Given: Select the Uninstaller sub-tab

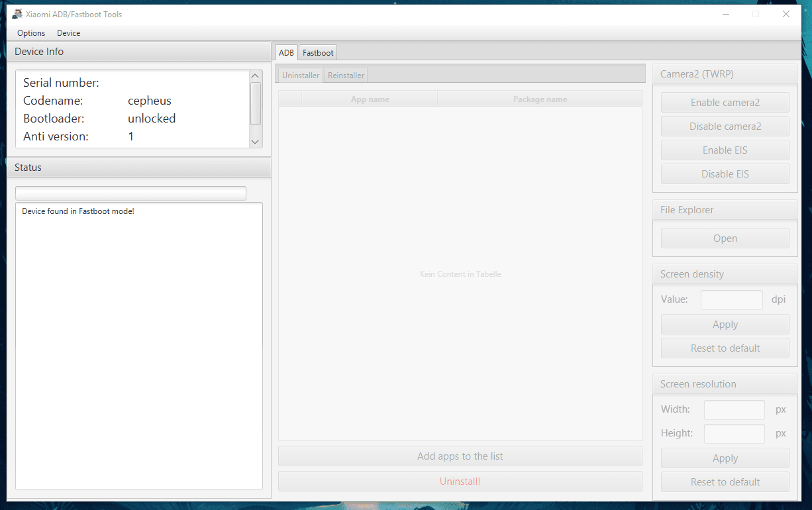Looking at the screenshot, I should pyautogui.click(x=301, y=75).
